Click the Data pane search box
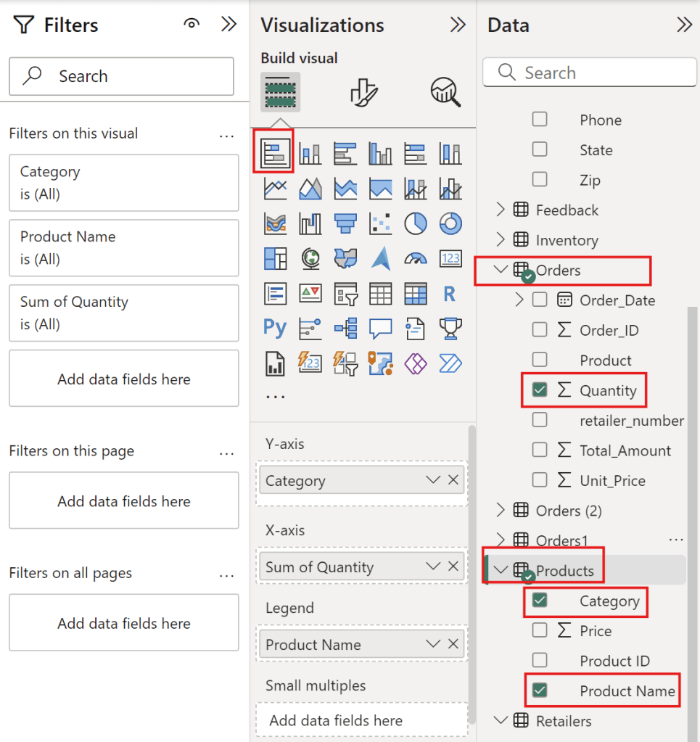This screenshot has height=742, width=700. tap(589, 73)
